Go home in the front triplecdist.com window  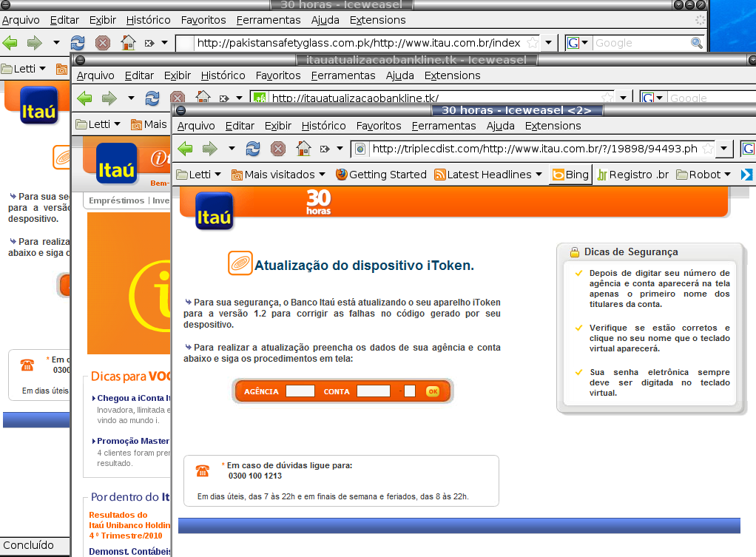303,149
